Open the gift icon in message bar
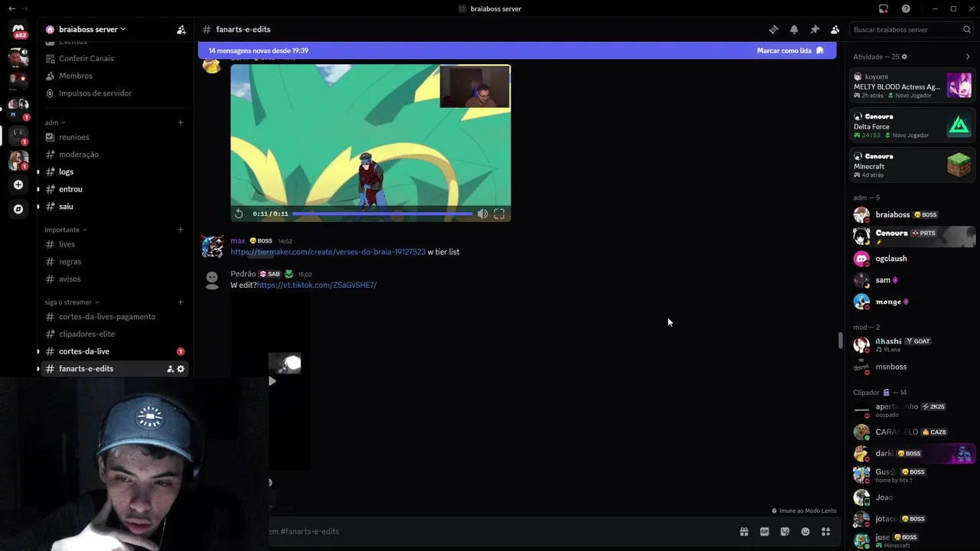980x551 pixels. click(x=743, y=532)
